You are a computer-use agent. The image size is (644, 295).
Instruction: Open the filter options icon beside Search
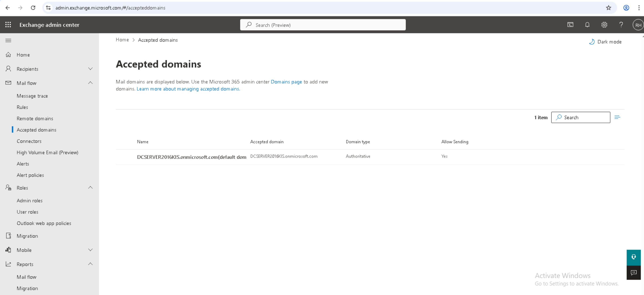[617, 117]
